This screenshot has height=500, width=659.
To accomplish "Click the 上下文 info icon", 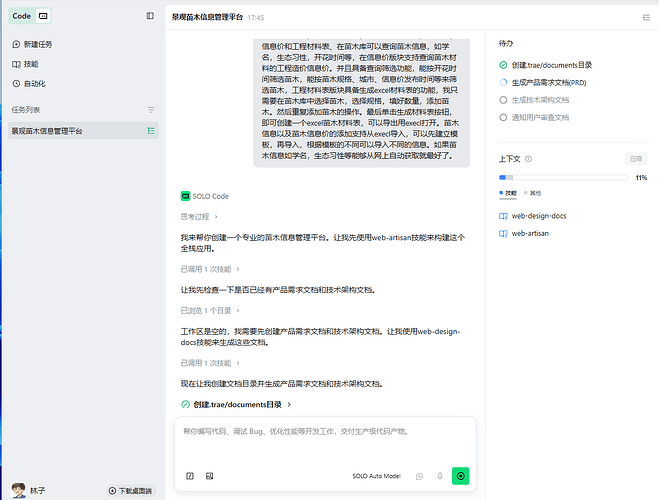I will [x=529, y=159].
